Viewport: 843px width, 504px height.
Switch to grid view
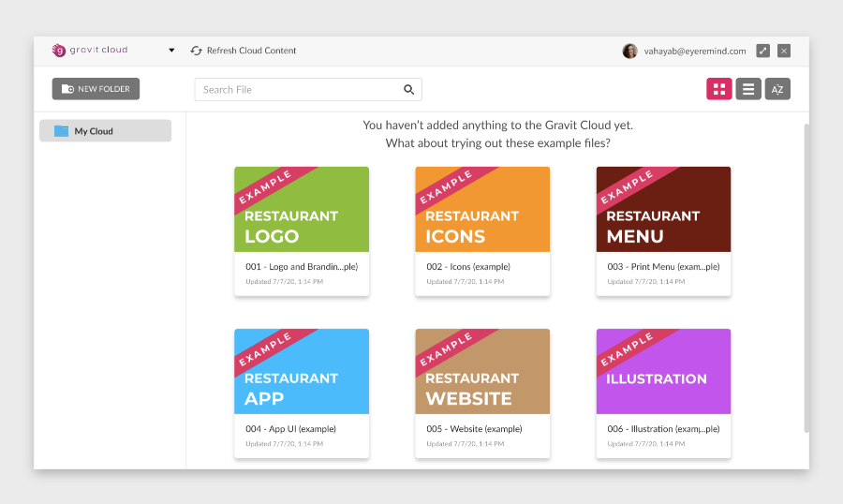(719, 89)
